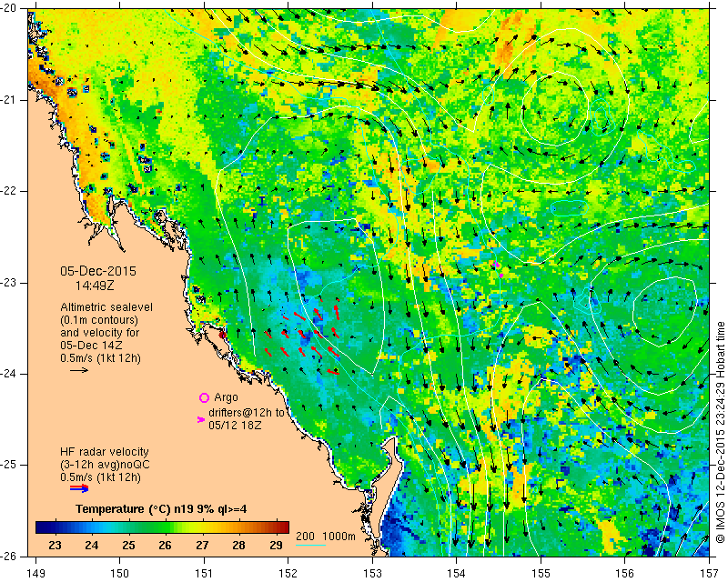Viewport: 728px width, 582px height.
Task: Click the longitude axis label 157
Action: tap(710, 574)
